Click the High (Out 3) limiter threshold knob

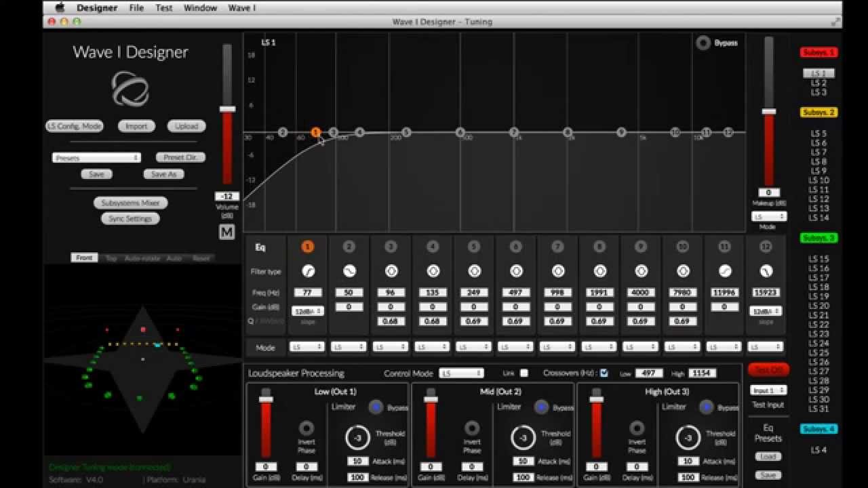(688, 438)
